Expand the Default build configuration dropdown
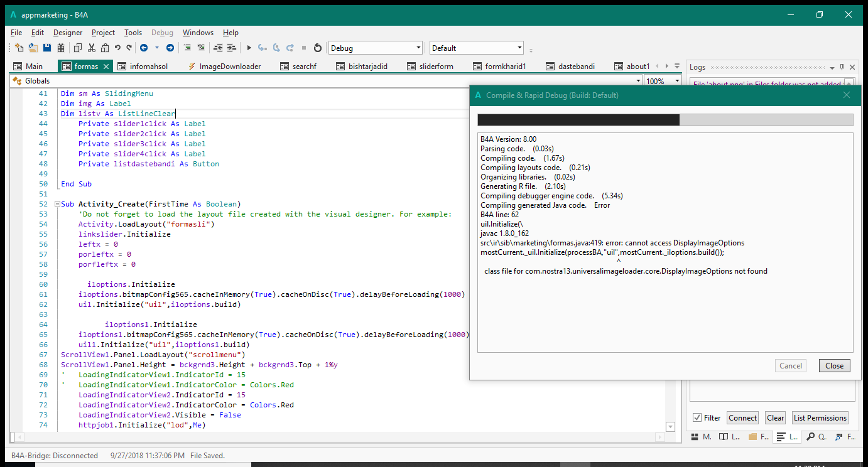 tap(519, 48)
